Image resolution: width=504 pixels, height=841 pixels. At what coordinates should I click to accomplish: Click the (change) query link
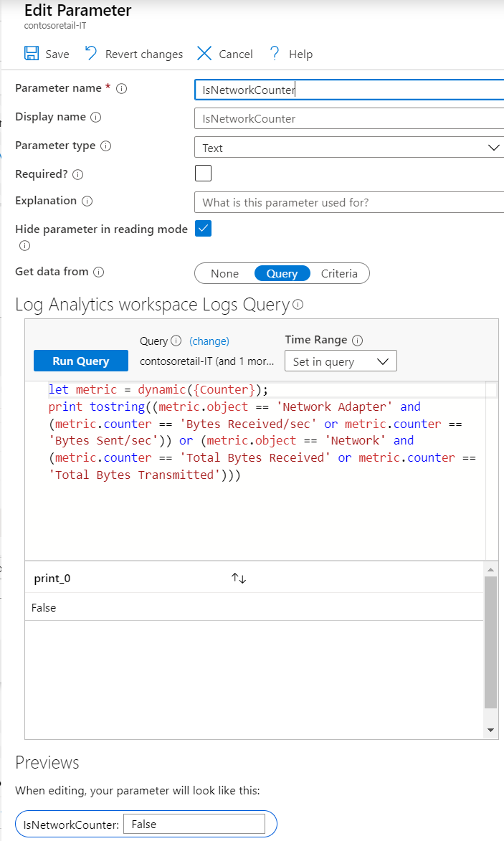point(209,341)
